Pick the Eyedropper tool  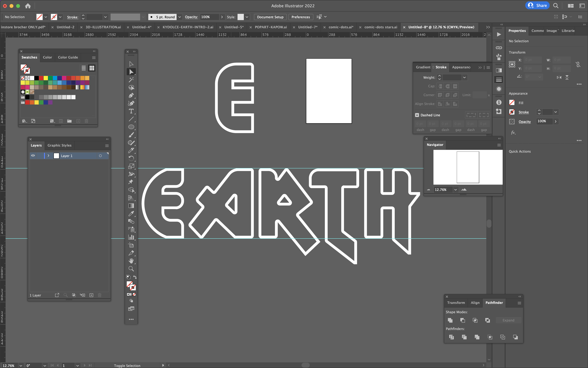[131, 214]
